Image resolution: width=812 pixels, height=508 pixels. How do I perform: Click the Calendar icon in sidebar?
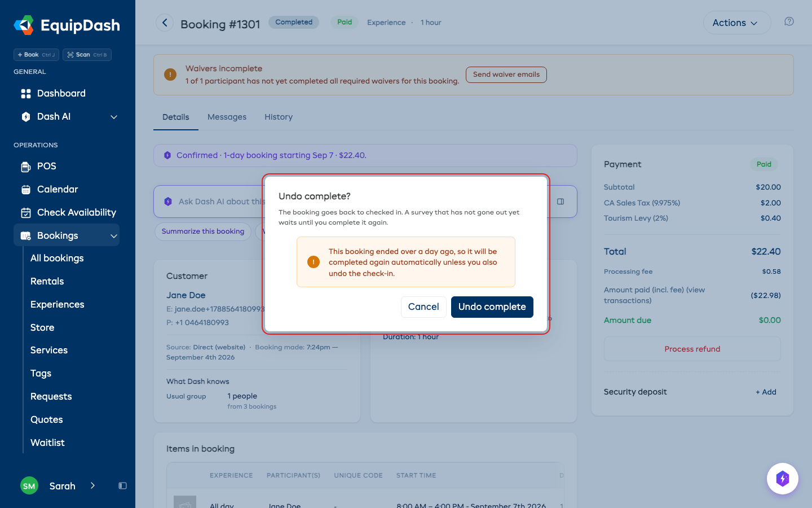[x=26, y=190]
